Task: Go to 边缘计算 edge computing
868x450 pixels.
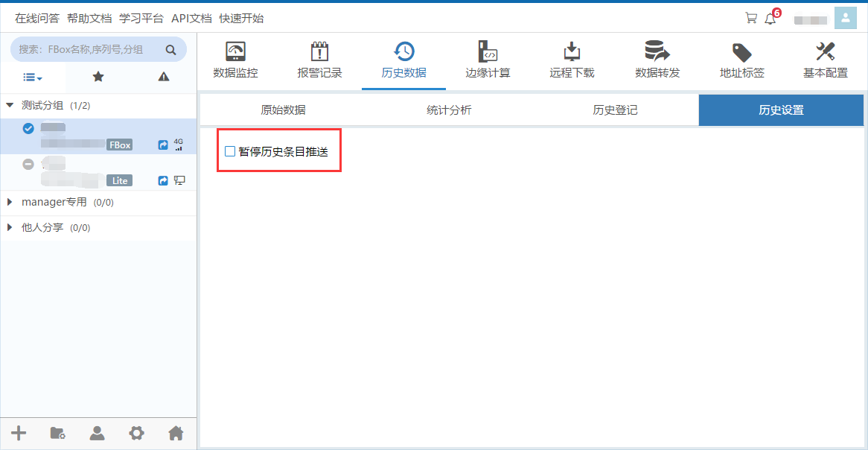Action: (488, 52)
